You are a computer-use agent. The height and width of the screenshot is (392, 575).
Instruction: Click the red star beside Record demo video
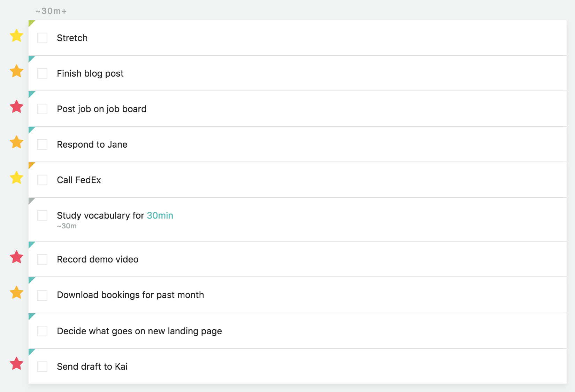16,257
